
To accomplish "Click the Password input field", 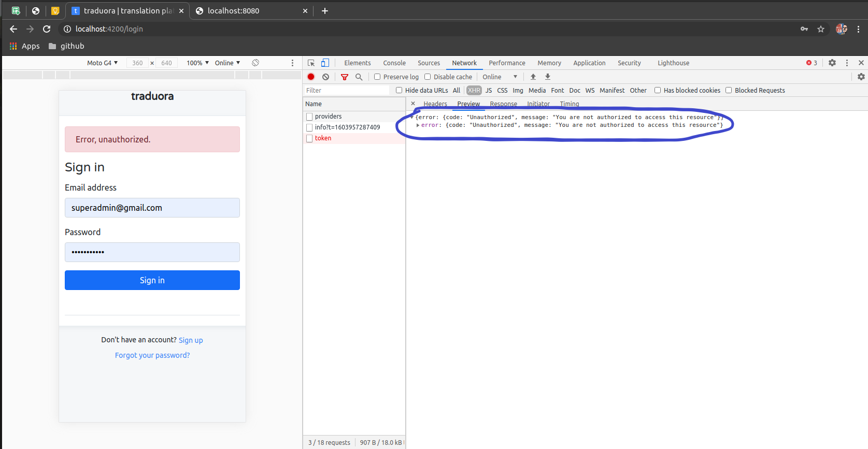I will (152, 252).
